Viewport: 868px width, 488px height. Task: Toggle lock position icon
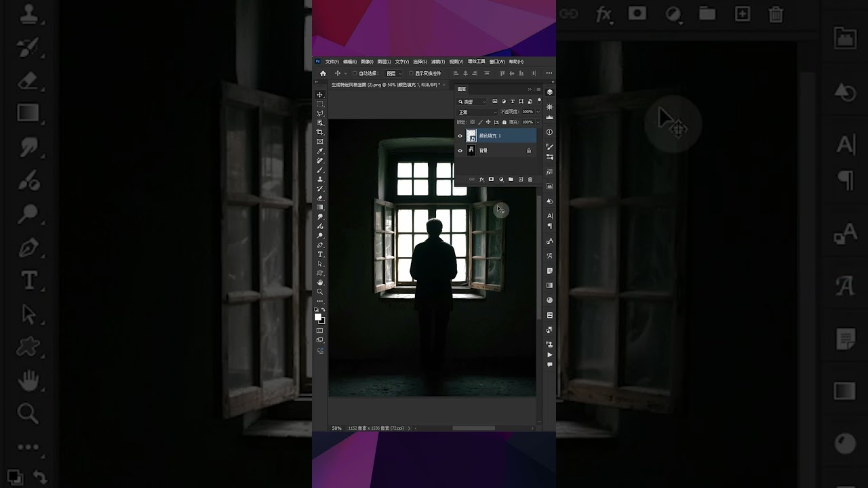488,122
